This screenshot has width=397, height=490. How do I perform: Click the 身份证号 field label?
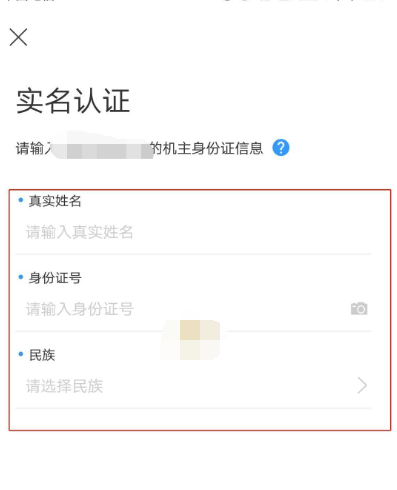click(x=55, y=278)
